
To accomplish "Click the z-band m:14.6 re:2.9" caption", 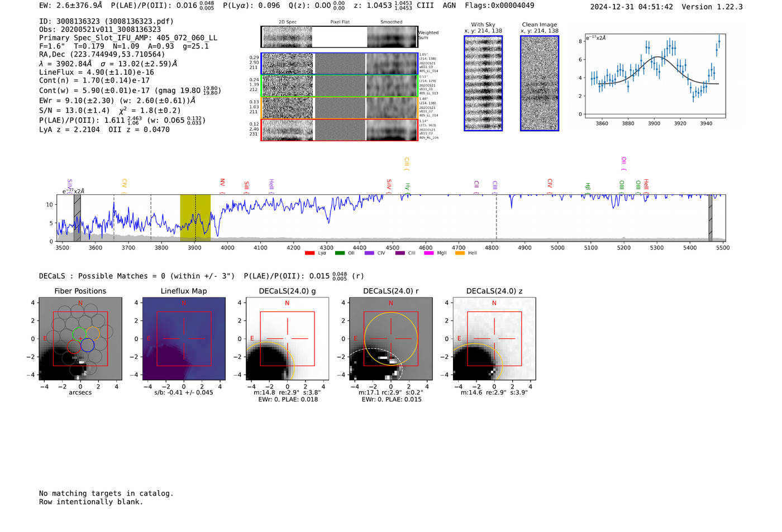I will 494,392.
